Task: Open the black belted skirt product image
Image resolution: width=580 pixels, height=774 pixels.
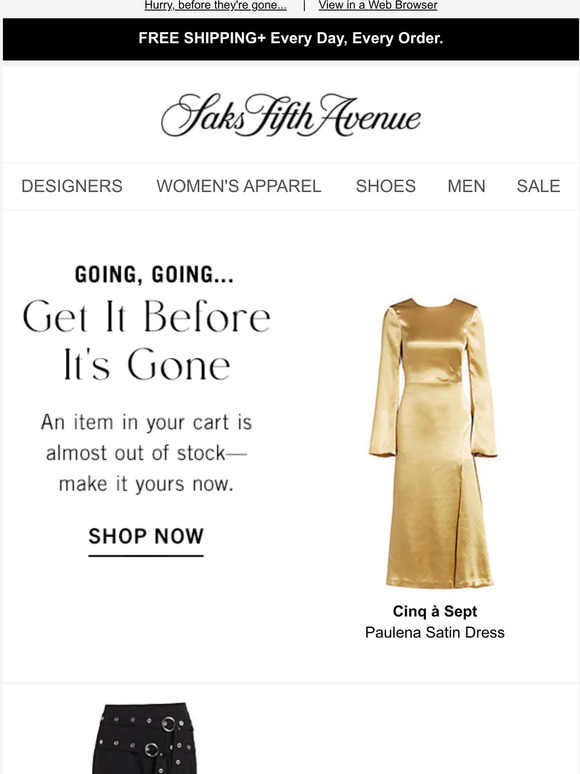Action: coord(145,738)
